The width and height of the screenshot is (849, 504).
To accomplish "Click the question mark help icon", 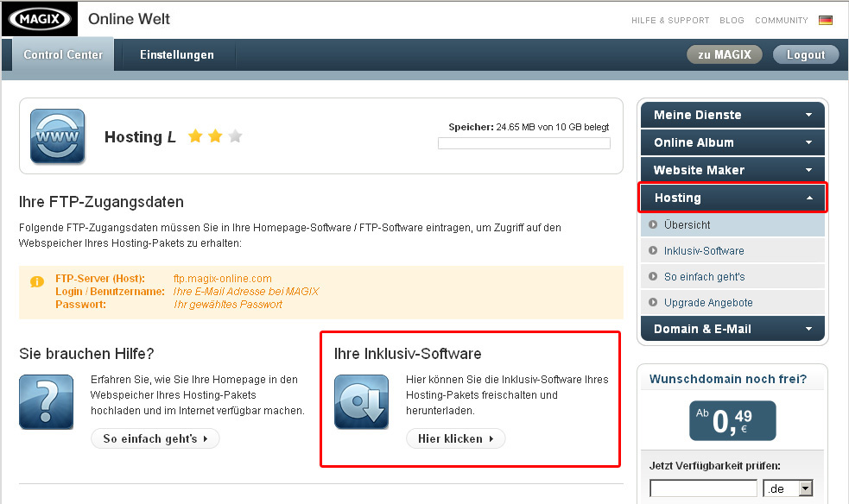I will coord(46,402).
